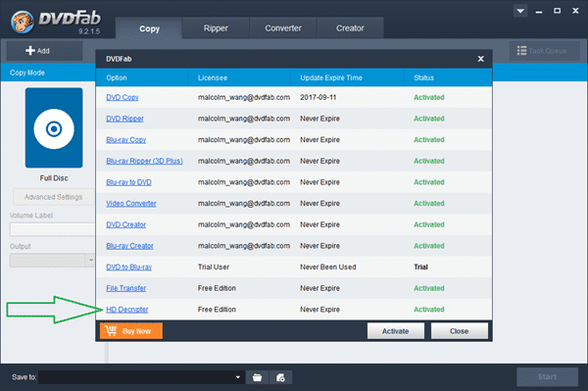Select the Full Disc copy mode thumbnail
The width and height of the screenshot is (588, 391).
pos(54,127)
